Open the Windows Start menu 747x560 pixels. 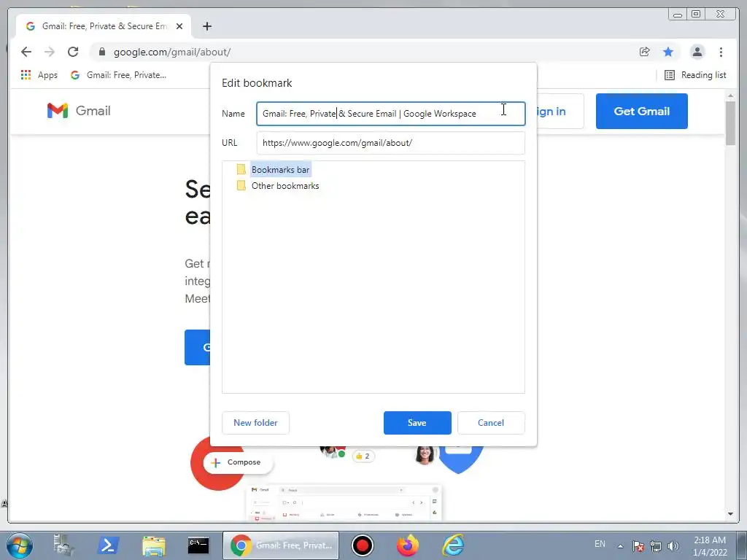click(20, 545)
